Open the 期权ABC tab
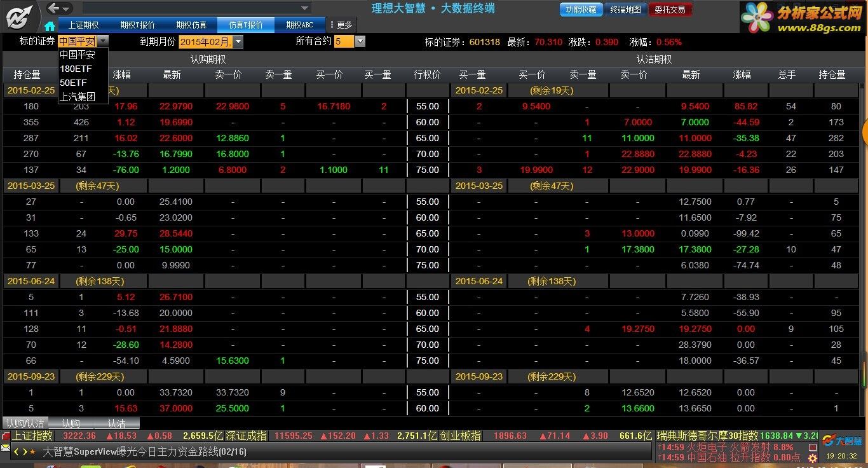 pos(299,25)
